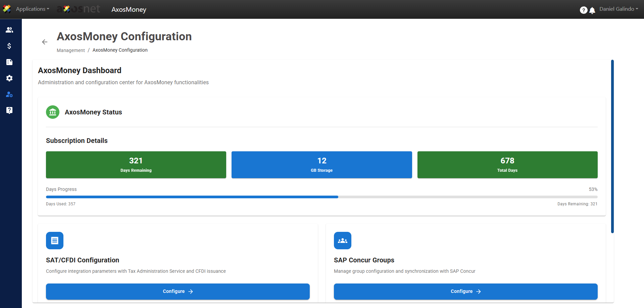
Task: Expand the Applications dropdown menu
Action: coord(33,9)
